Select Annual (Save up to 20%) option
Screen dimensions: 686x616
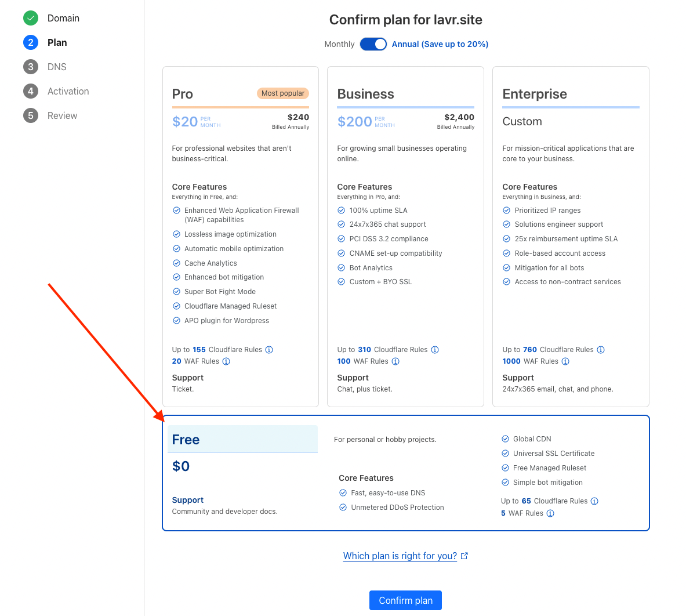coord(440,44)
